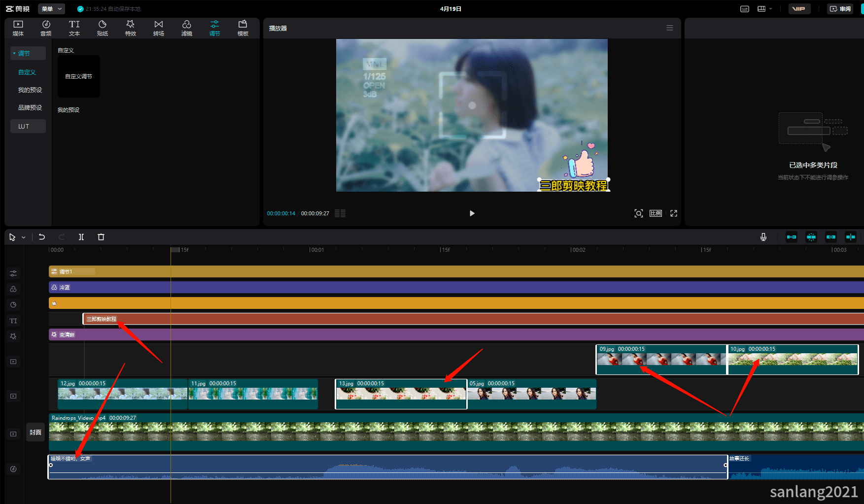
Task: Open the keyboard shortcuts icon
Action: (745, 9)
